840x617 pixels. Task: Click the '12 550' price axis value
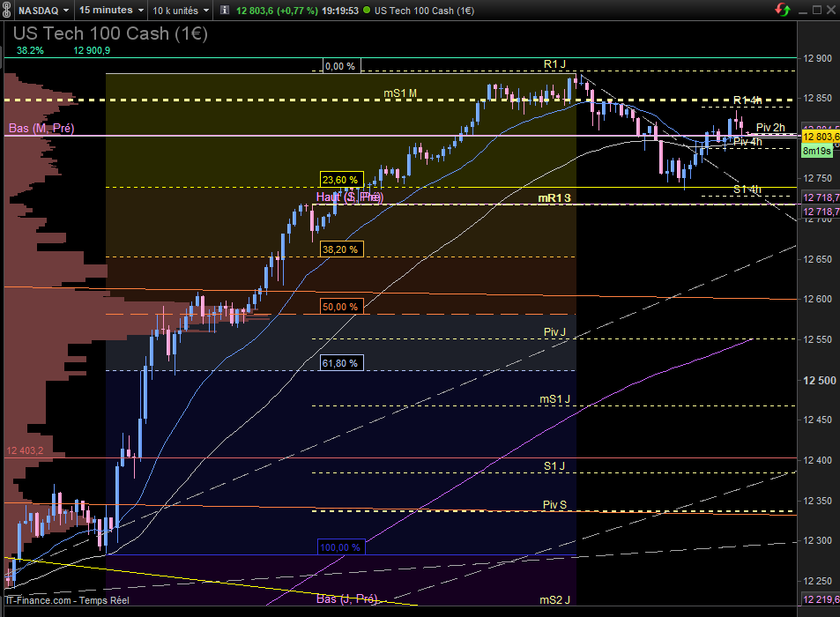pyautogui.click(x=817, y=339)
